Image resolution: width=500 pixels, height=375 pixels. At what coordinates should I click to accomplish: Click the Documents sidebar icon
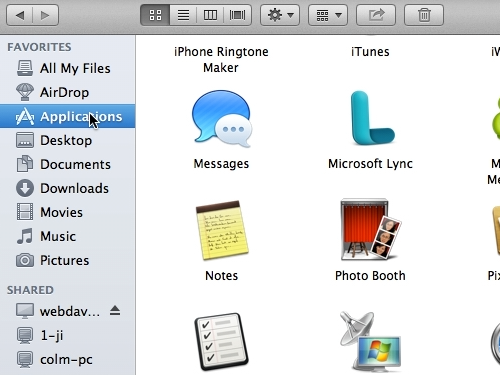(25, 164)
